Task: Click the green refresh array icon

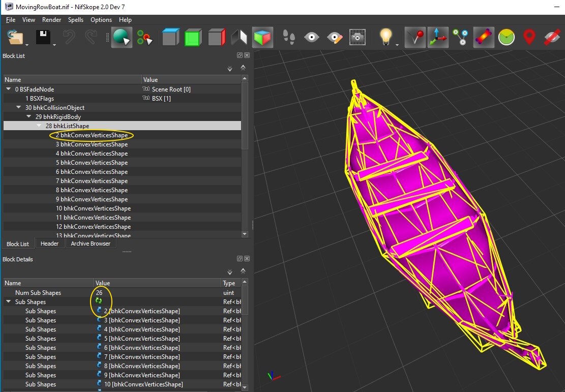Action: pyautogui.click(x=99, y=301)
